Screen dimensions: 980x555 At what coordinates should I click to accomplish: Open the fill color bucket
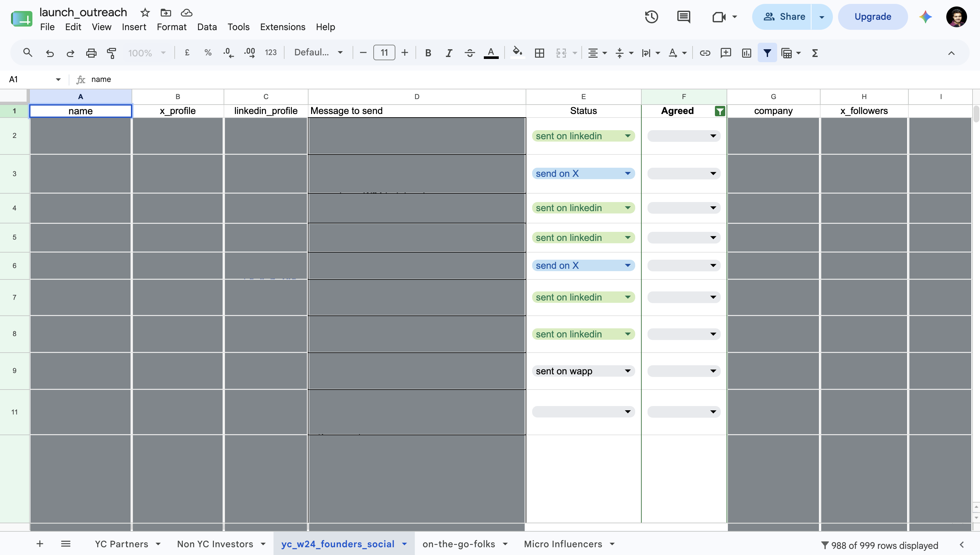click(517, 52)
